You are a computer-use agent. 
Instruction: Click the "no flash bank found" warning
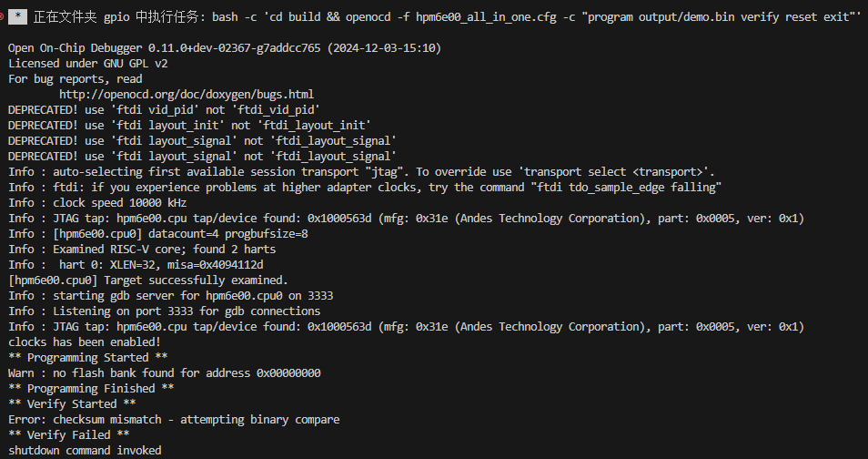click(164, 372)
